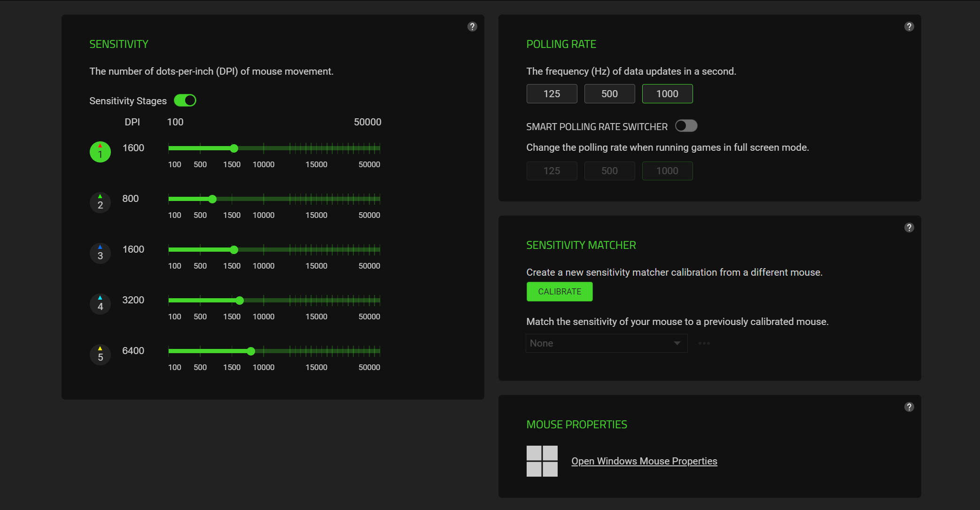Open help for the Polling Rate panel

tap(909, 27)
